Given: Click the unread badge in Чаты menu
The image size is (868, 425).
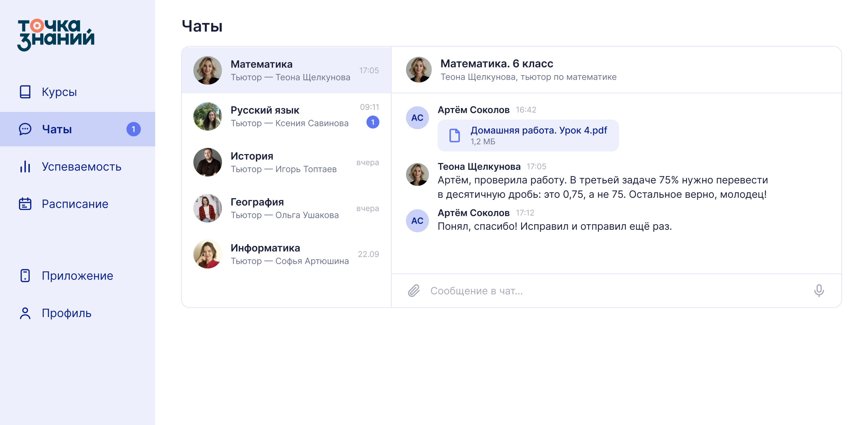Looking at the screenshot, I should (x=134, y=129).
